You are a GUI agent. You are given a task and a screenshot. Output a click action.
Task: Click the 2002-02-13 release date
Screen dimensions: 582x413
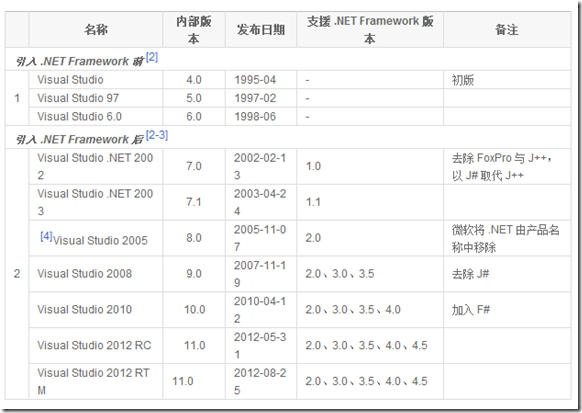pyautogui.click(x=261, y=166)
